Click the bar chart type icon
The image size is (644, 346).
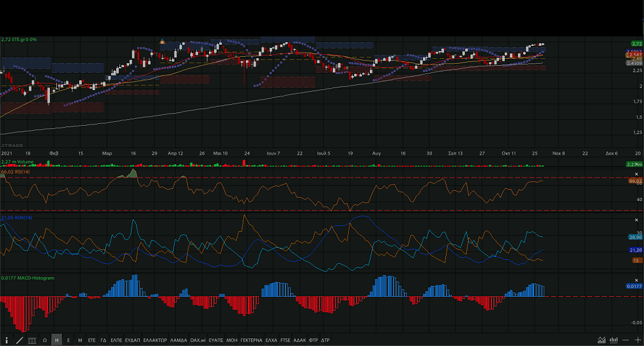coord(613,340)
